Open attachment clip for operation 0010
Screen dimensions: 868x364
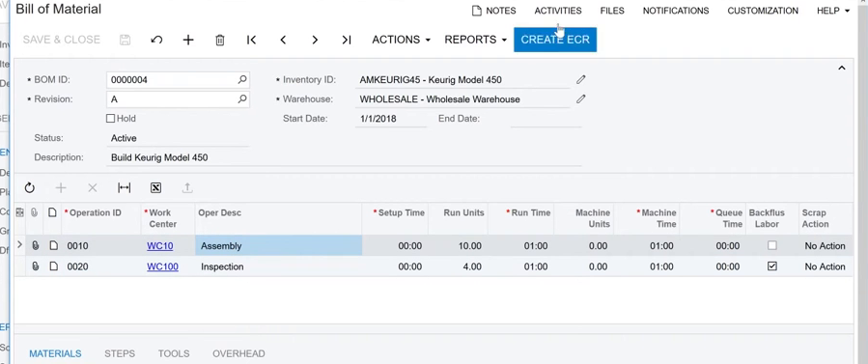tap(36, 245)
